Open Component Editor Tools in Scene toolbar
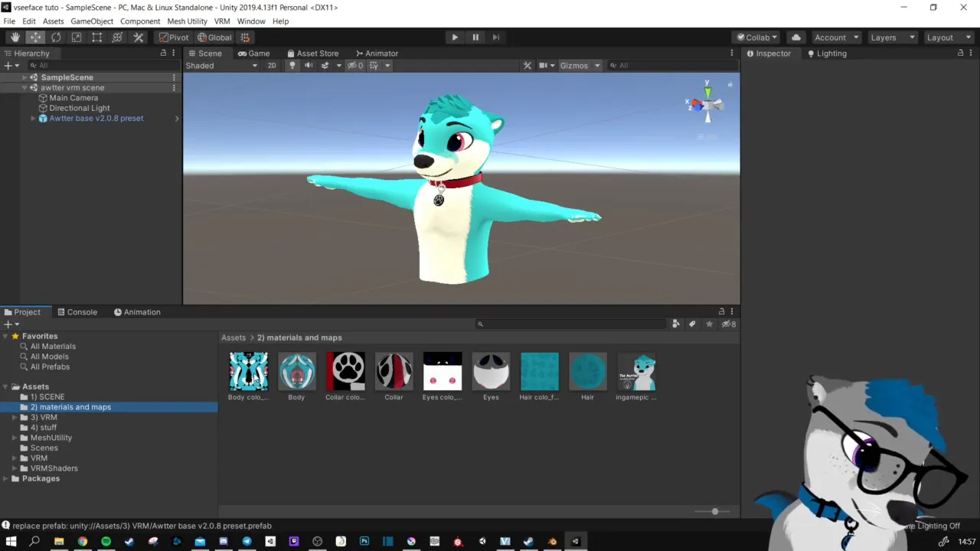This screenshot has height=551, width=980. click(528, 66)
